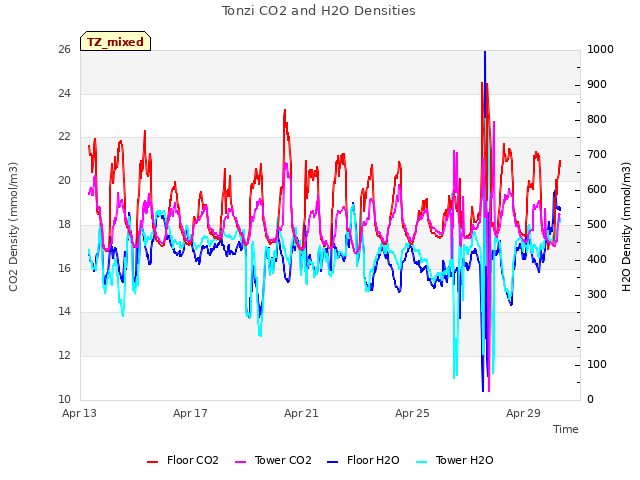Click the 600 value on H2O axis
The height and width of the screenshot is (480, 640).
[597, 189]
